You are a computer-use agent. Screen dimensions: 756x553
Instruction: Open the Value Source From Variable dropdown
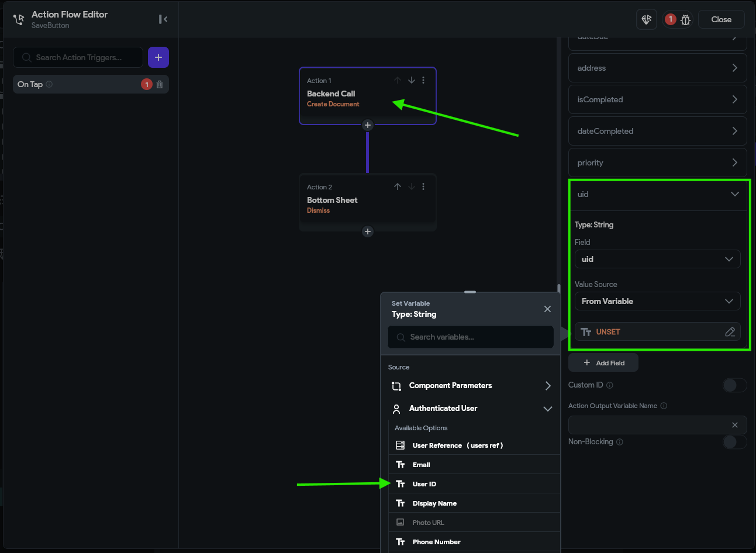click(x=658, y=301)
